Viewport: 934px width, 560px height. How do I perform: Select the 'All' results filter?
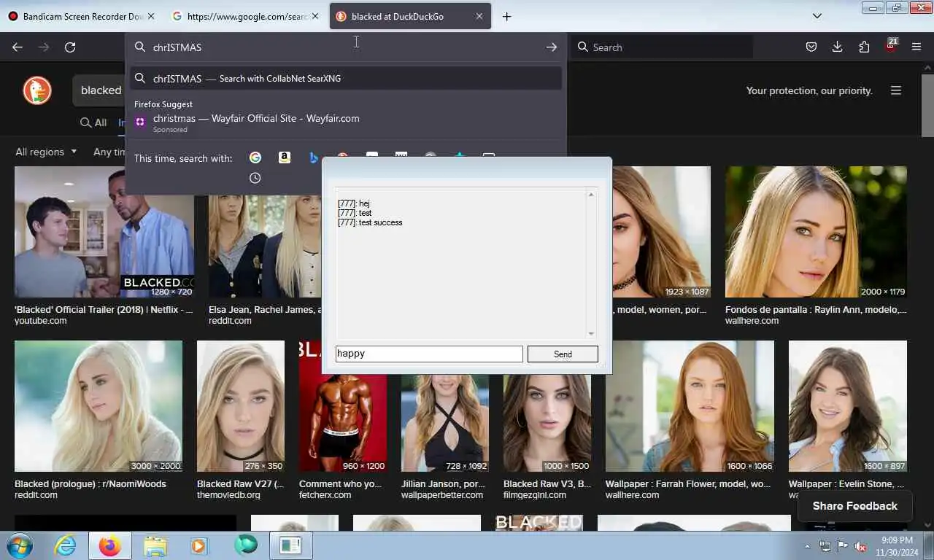[x=93, y=122]
